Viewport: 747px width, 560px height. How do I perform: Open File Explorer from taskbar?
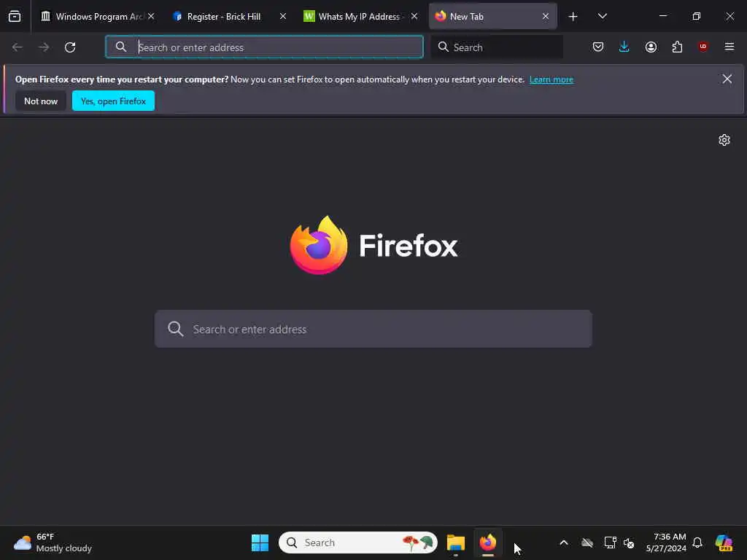point(456,542)
